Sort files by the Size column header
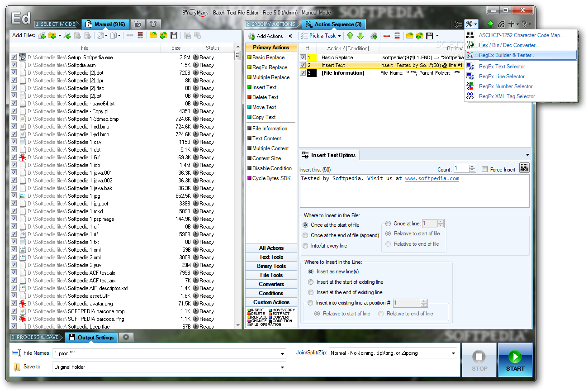The image size is (588, 391). pyautogui.click(x=176, y=48)
